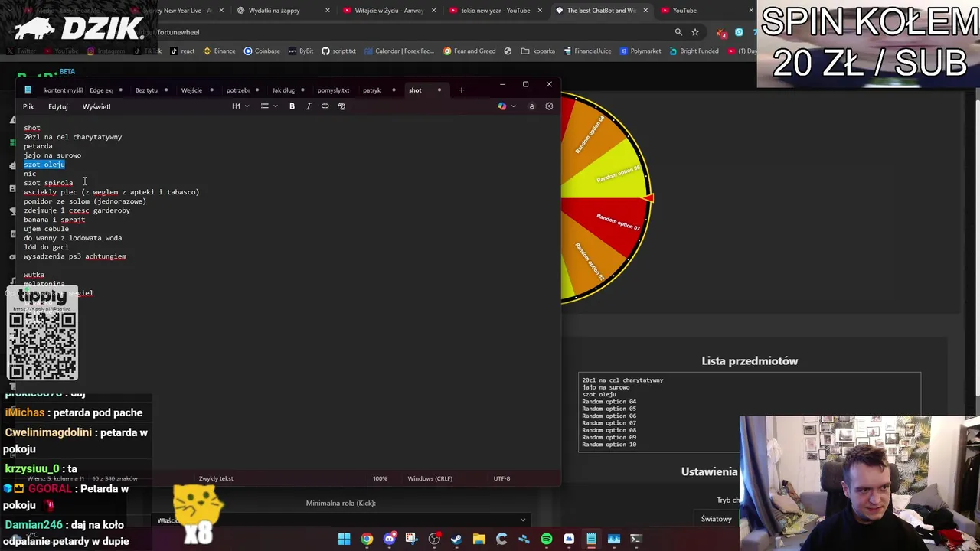Add a new Notepad tab
The height and width of the screenshot is (551, 980).
461,90
